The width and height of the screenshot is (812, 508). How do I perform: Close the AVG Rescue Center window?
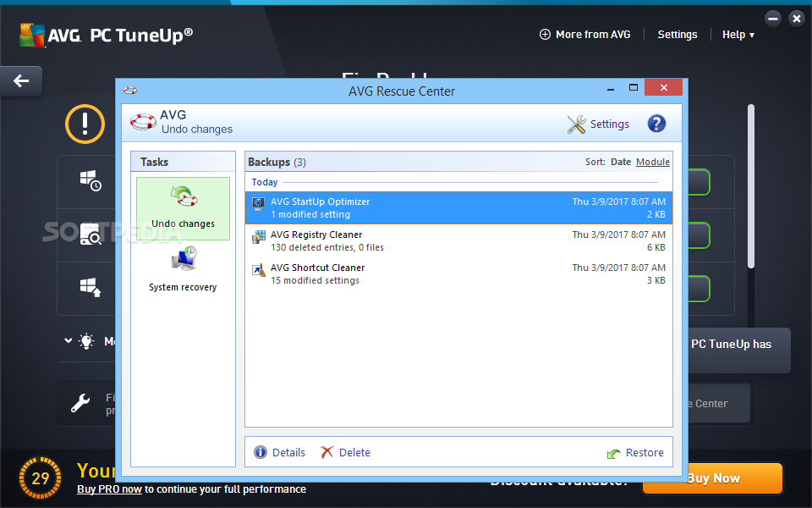pyautogui.click(x=663, y=87)
